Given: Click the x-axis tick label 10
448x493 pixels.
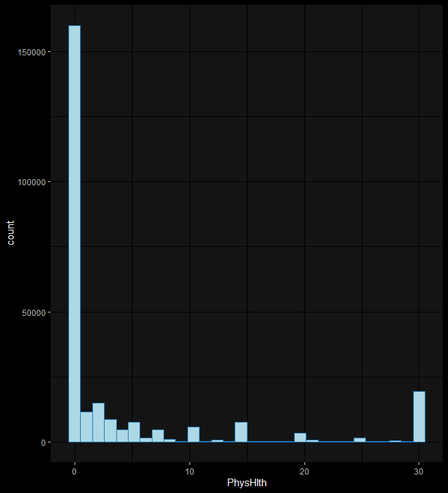Looking at the screenshot, I should 189,472.
